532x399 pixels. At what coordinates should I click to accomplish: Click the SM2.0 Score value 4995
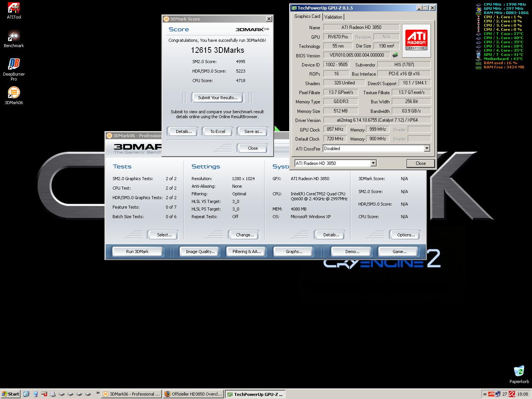[241, 62]
